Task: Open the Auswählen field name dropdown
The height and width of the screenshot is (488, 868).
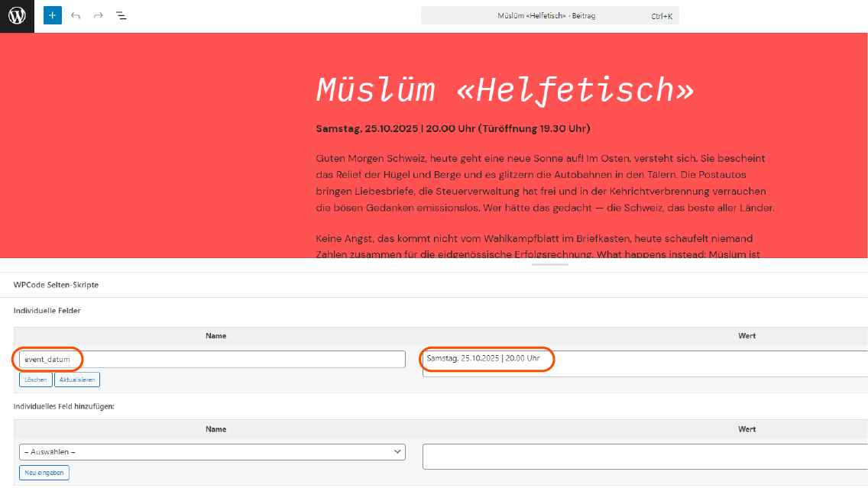Action: [212, 452]
